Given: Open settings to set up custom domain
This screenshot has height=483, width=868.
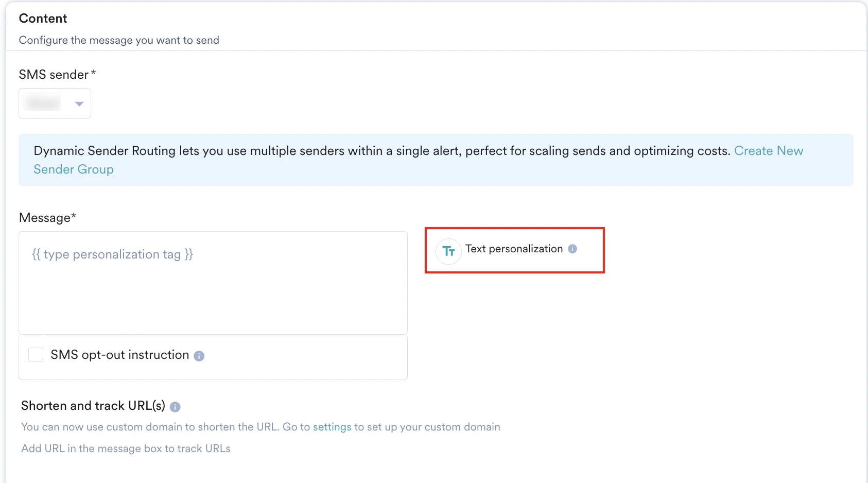Looking at the screenshot, I should click(332, 427).
